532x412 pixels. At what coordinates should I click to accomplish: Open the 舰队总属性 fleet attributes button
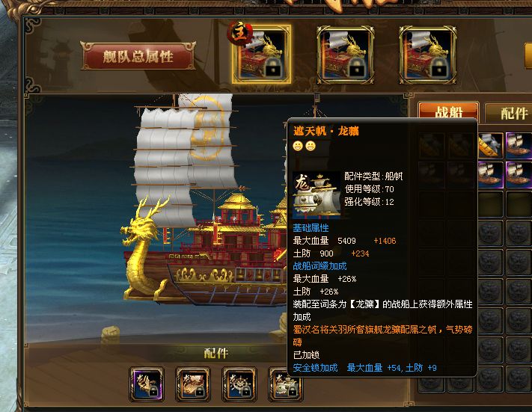138,56
